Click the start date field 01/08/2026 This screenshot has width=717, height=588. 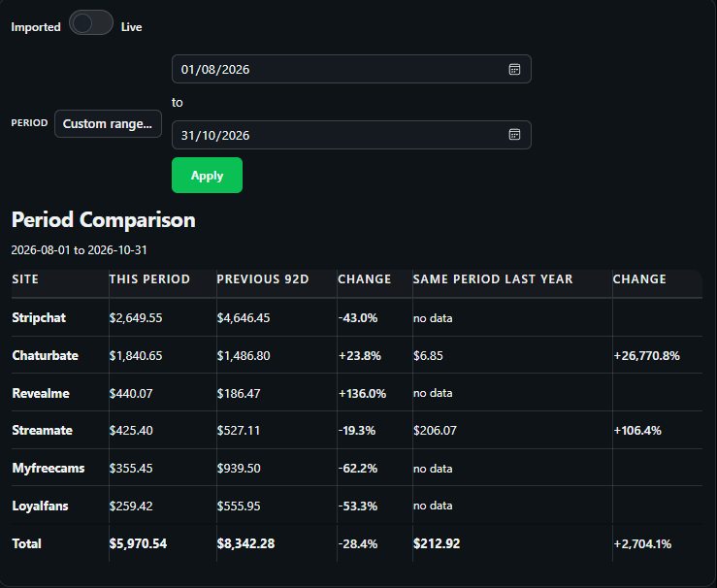point(351,69)
